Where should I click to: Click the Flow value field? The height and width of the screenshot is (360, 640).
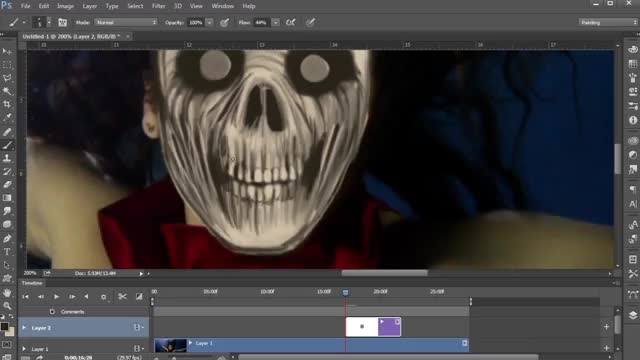262,22
